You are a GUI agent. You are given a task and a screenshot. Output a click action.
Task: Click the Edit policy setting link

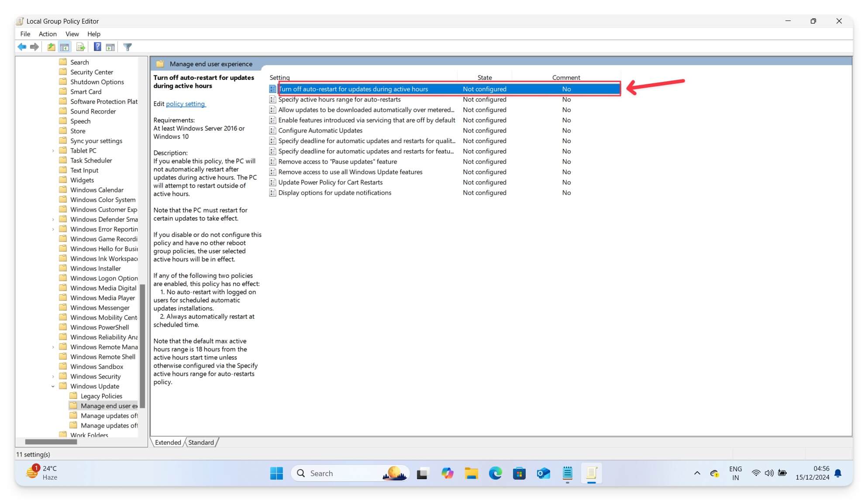(x=186, y=104)
